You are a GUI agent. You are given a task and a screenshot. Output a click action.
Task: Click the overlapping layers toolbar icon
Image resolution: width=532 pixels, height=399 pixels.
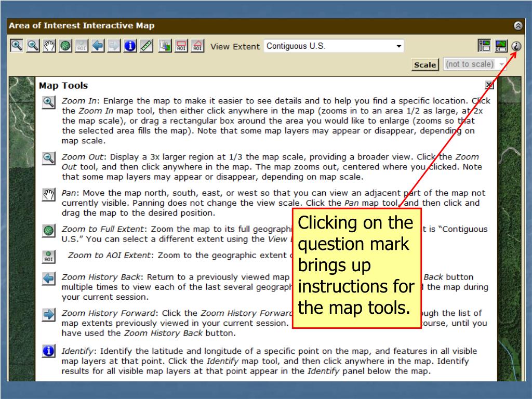tap(165, 46)
